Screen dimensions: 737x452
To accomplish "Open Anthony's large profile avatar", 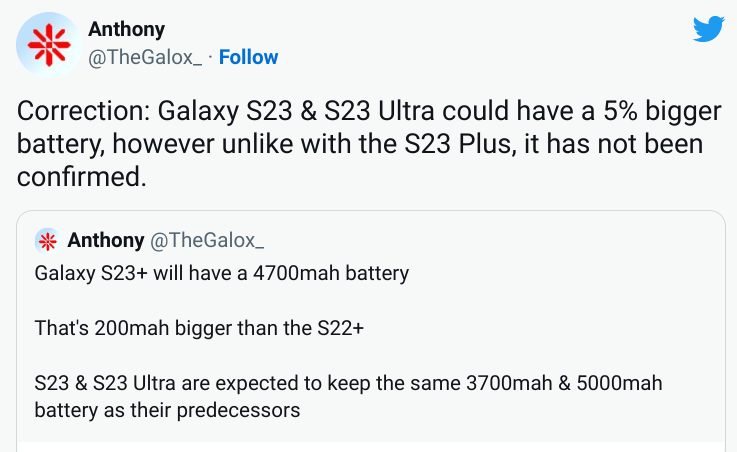I will point(49,45).
